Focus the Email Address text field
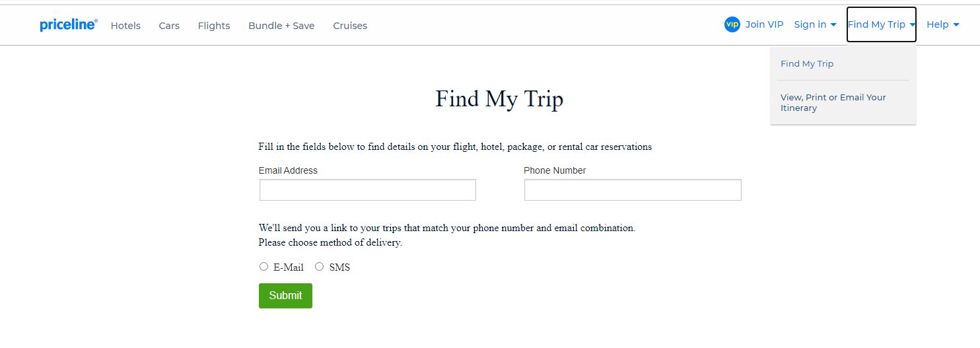The height and width of the screenshot is (348, 980). 368,190
